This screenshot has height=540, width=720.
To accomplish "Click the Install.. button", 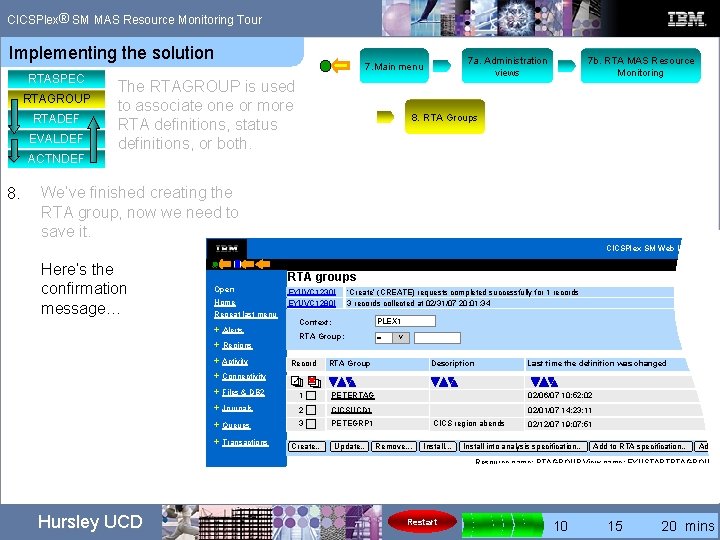I will (x=438, y=446).
